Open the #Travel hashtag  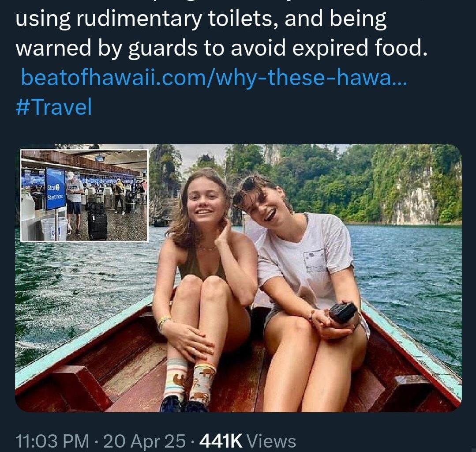[53, 107]
